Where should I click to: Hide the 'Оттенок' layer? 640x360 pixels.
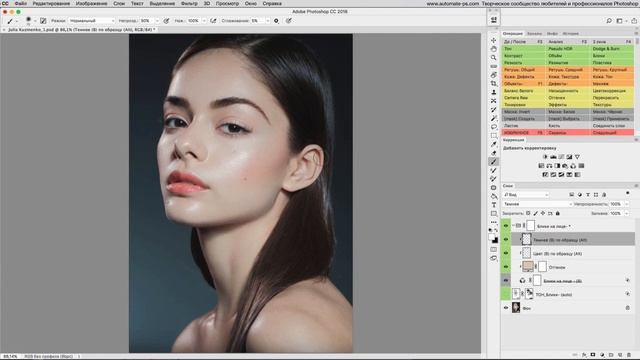coord(506,267)
